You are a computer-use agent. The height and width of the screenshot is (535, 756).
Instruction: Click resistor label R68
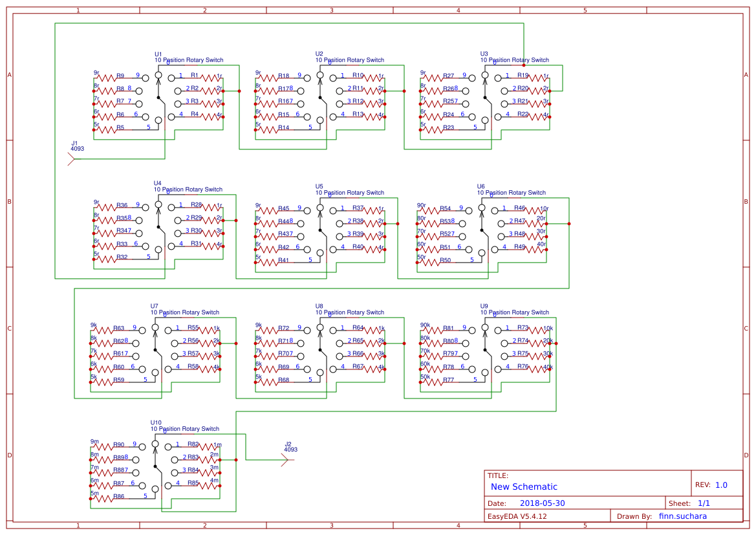coord(283,380)
